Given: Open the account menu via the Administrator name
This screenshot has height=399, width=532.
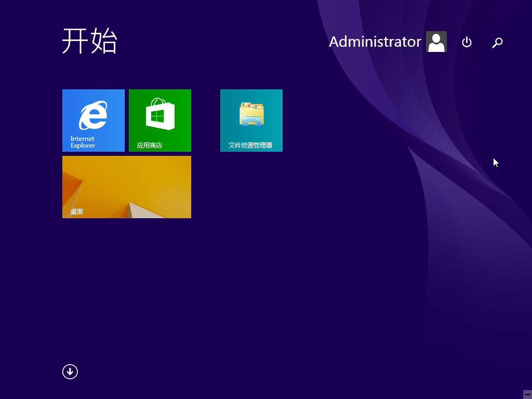Looking at the screenshot, I should (x=375, y=42).
